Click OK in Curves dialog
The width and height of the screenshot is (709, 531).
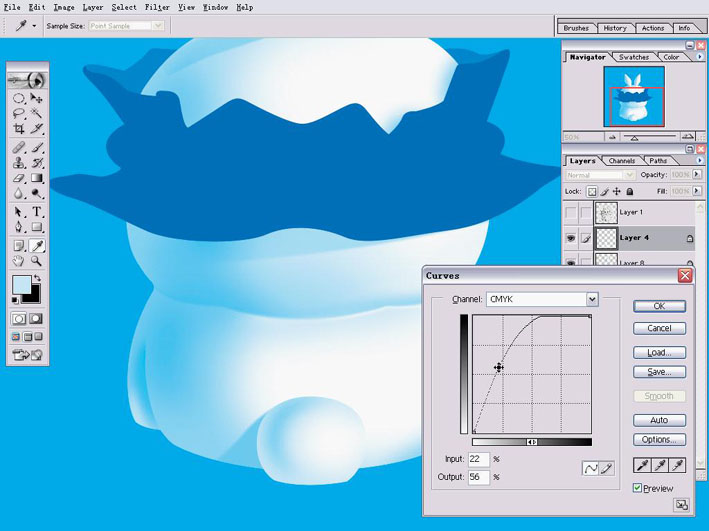pyautogui.click(x=659, y=306)
